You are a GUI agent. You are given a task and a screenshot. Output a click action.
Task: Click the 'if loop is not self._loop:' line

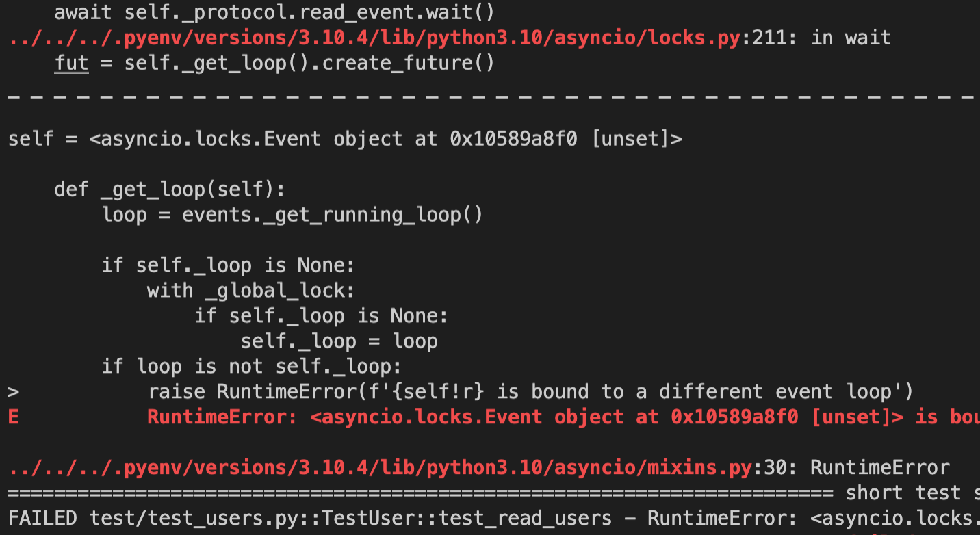(x=252, y=367)
